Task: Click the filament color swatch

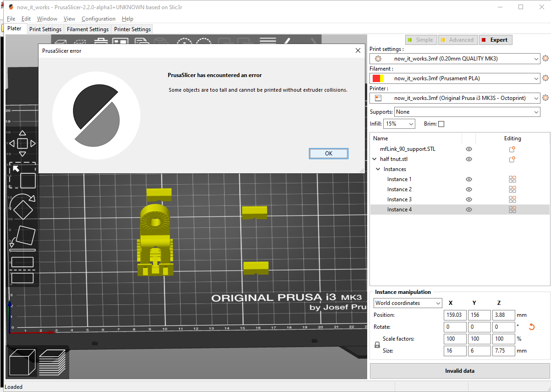Action: point(378,78)
